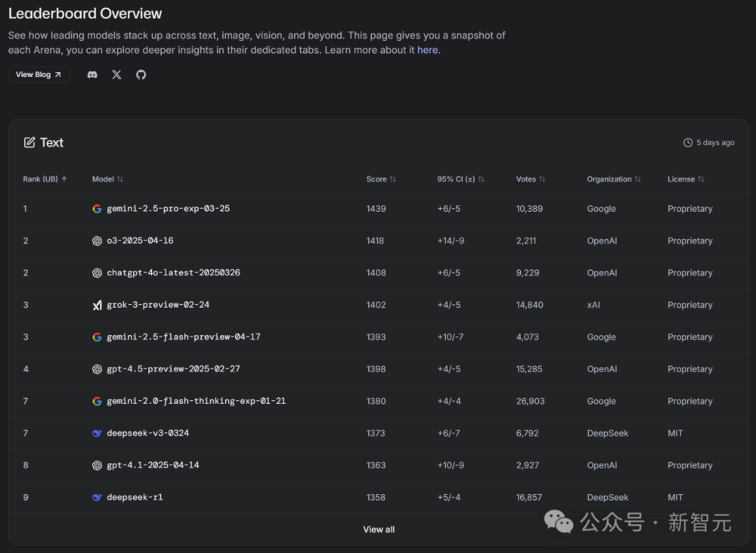Open the Discord icon link
The height and width of the screenshot is (553, 756).
click(x=92, y=75)
